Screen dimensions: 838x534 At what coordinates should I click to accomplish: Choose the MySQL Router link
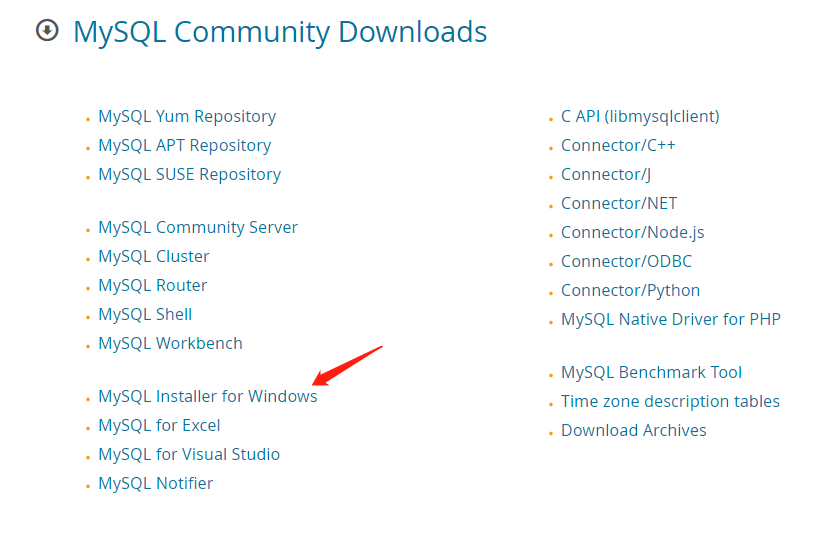tap(152, 285)
